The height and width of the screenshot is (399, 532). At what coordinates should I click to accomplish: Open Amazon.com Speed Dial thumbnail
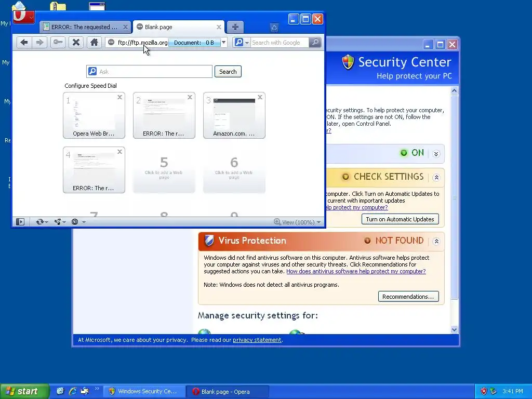[234, 115]
